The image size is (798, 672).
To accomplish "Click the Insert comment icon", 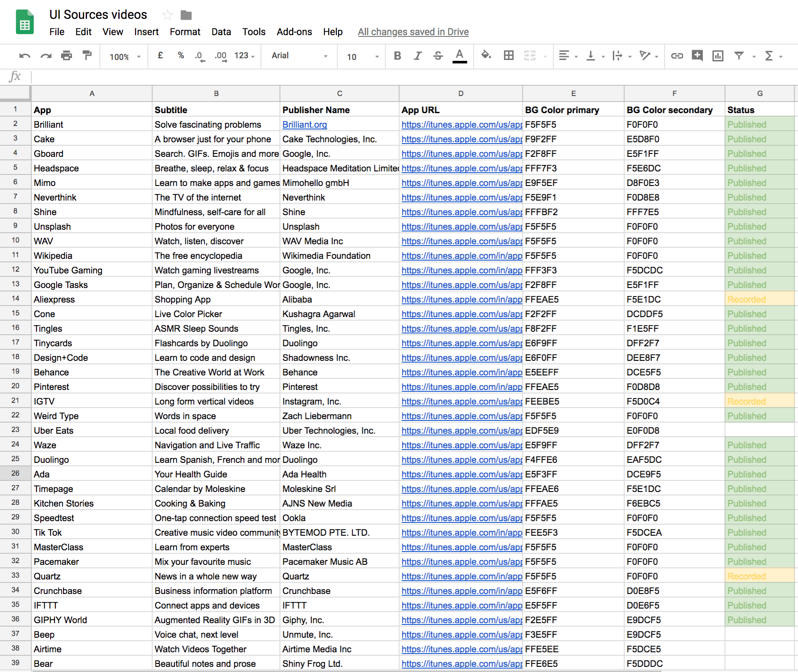I will point(697,55).
